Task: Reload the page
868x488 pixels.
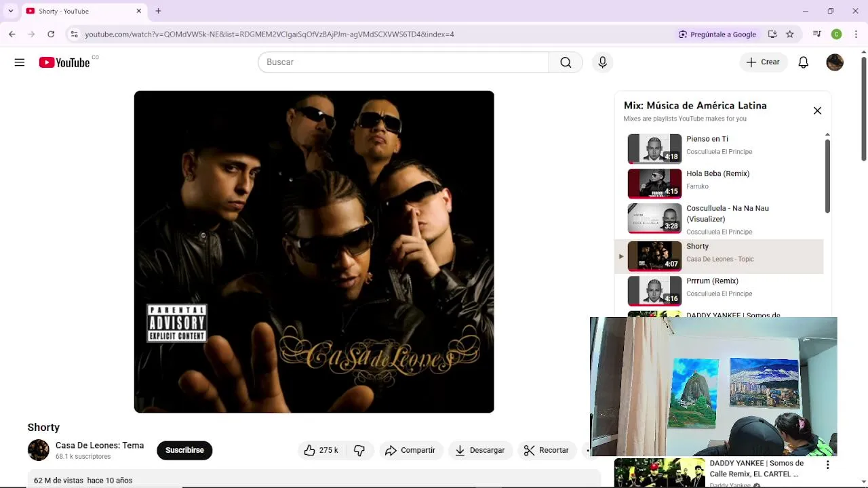Action: coord(51,34)
